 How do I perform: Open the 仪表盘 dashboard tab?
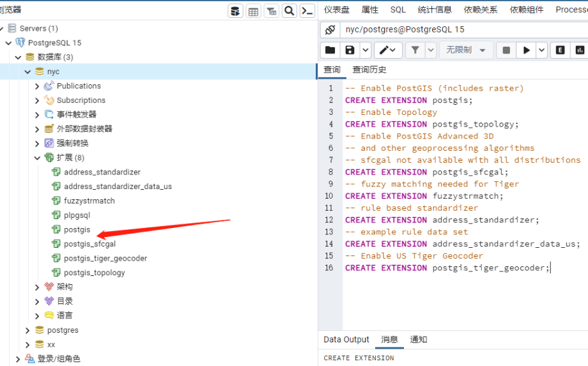pos(337,10)
